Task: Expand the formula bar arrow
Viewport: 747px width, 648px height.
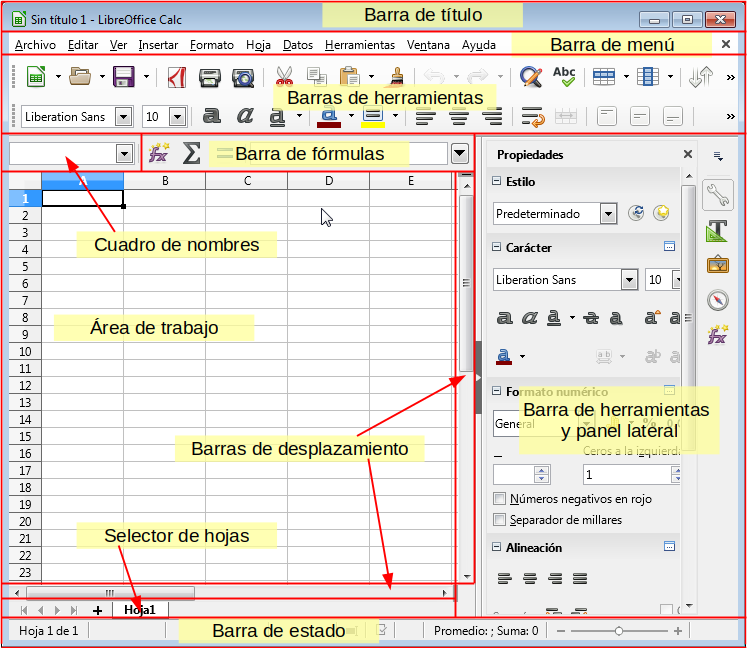Action: click(460, 153)
